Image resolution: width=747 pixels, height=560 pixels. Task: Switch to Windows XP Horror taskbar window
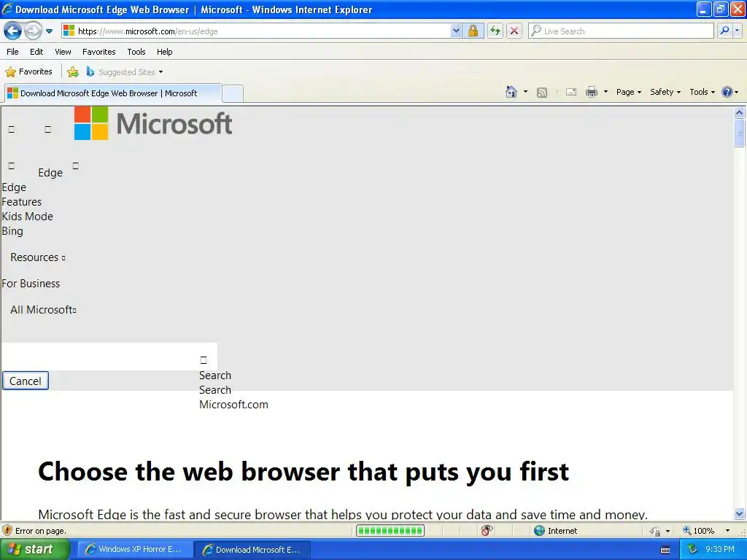134,550
